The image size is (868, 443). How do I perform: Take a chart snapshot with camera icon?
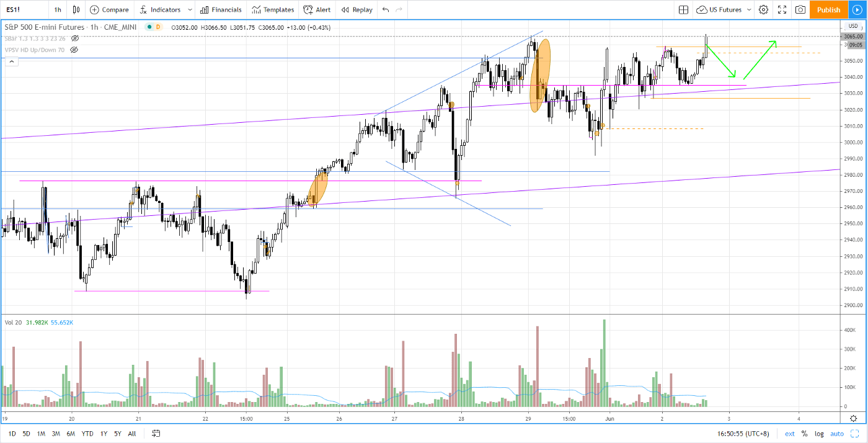(800, 9)
